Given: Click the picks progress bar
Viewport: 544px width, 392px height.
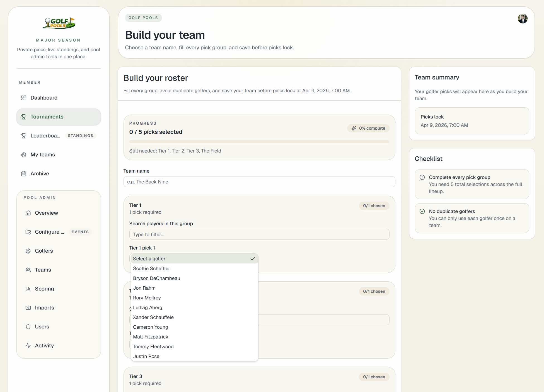Looking at the screenshot, I should pos(259,142).
